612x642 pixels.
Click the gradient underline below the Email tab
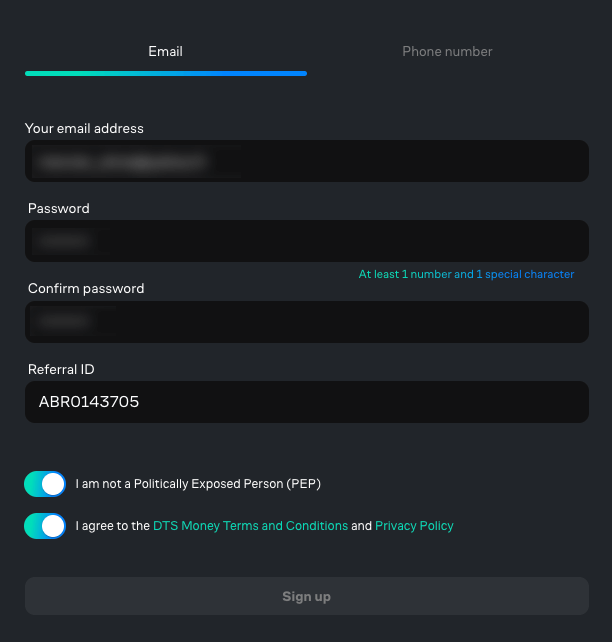[165, 73]
